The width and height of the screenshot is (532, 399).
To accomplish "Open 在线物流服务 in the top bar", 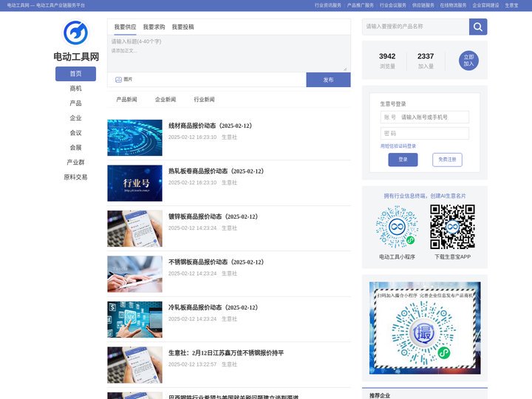I will click(453, 5).
